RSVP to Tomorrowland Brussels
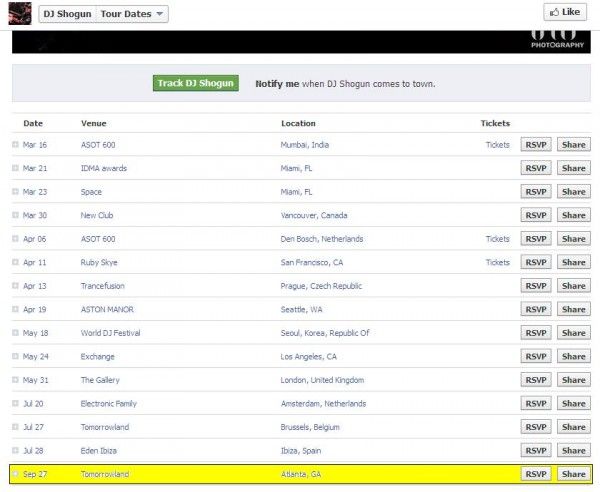 (x=536, y=427)
